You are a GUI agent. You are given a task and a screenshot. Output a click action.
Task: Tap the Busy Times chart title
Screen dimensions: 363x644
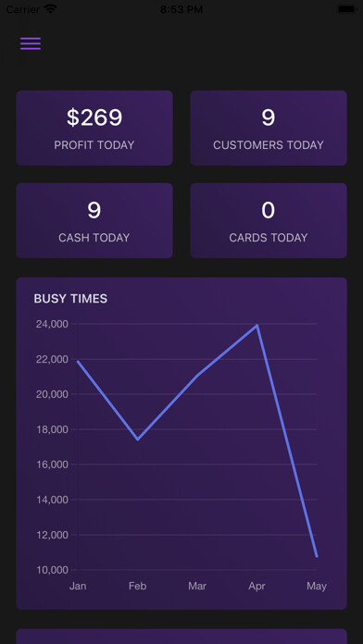coord(70,299)
